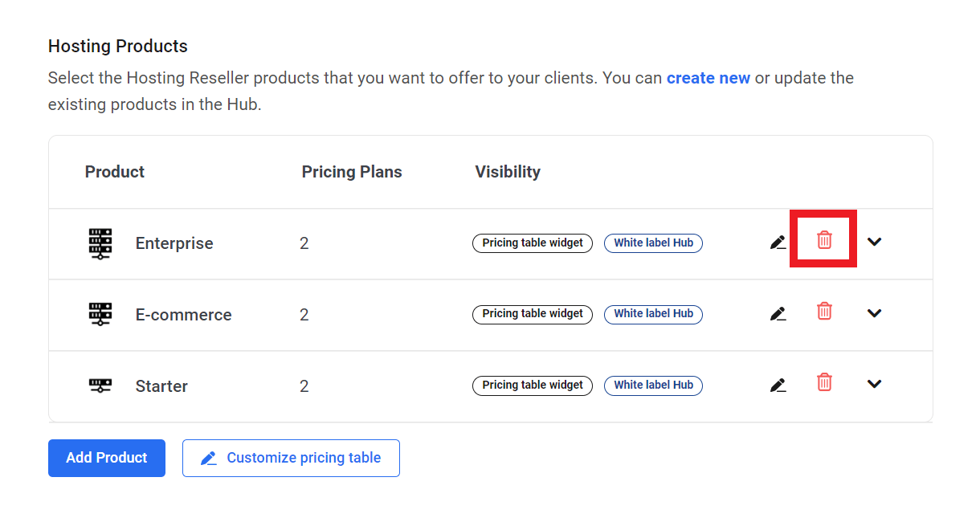The width and height of the screenshot is (980, 514).
Task: Click the Hosting Products heading
Action: [x=118, y=46]
